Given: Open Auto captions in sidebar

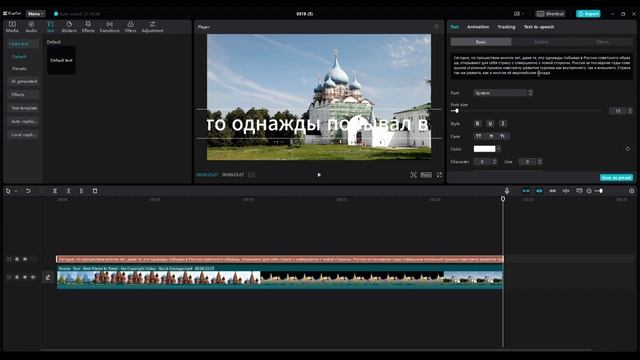Looking at the screenshot, I should [x=24, y=122].
